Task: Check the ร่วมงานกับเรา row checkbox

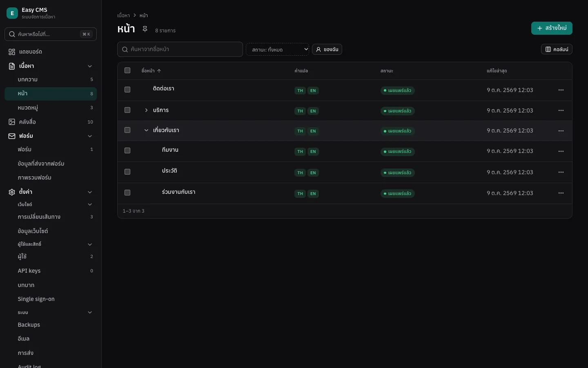Action: (127, 193)
